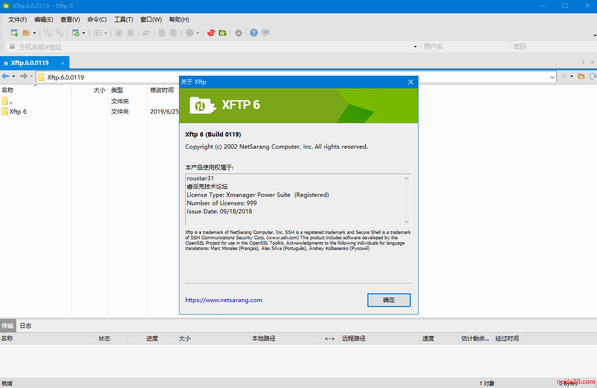Open the https://www.netsarang.com link
This screenshot has width=597, height=388.
pyautogui.click(x=223, y=300)
